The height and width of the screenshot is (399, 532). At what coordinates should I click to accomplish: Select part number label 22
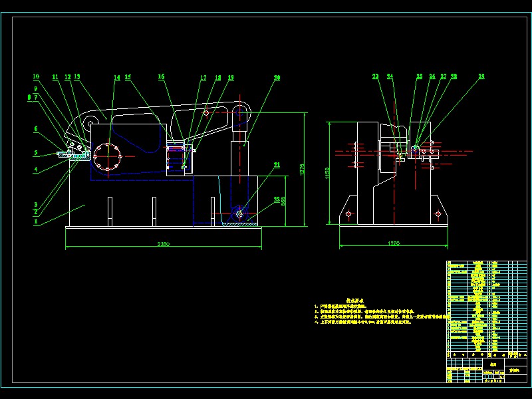[x=277, y=199]
